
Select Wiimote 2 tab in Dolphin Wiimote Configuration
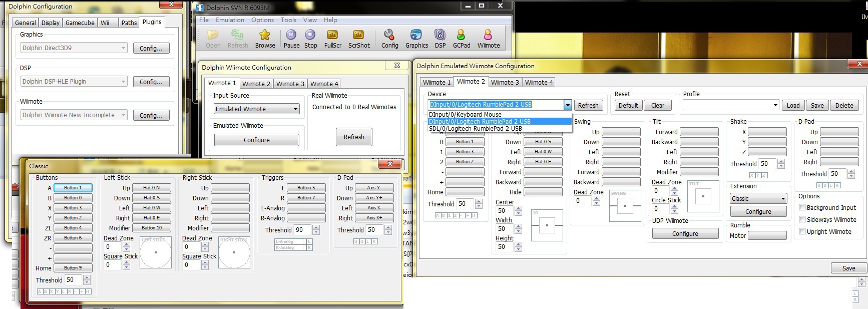pos(256,84)
